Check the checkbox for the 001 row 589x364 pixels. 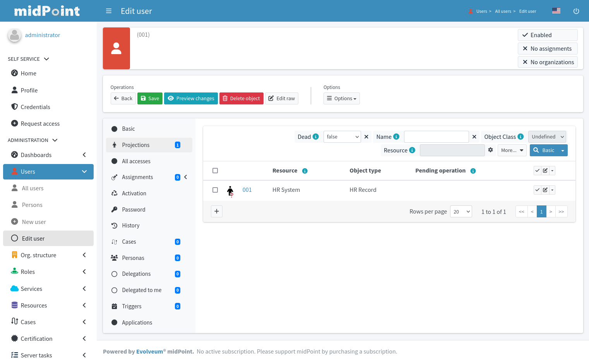[x=215, y=190]
